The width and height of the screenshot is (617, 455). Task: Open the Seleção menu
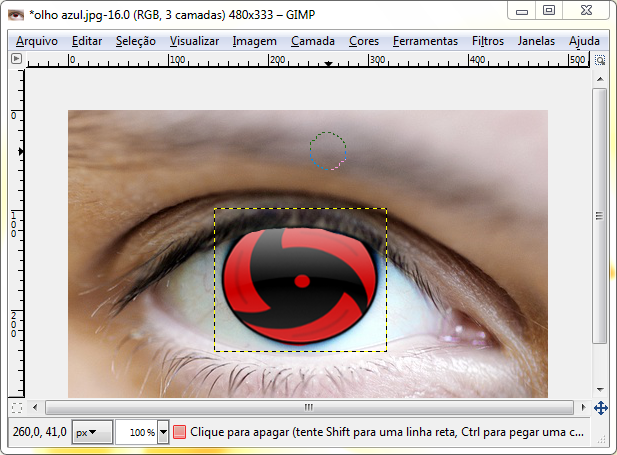point(136,41)
